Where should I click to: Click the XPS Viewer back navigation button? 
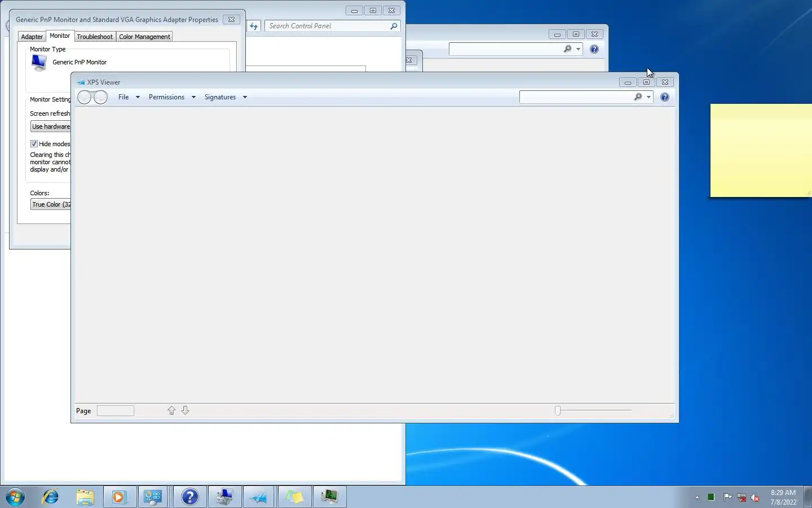[85, 97]
